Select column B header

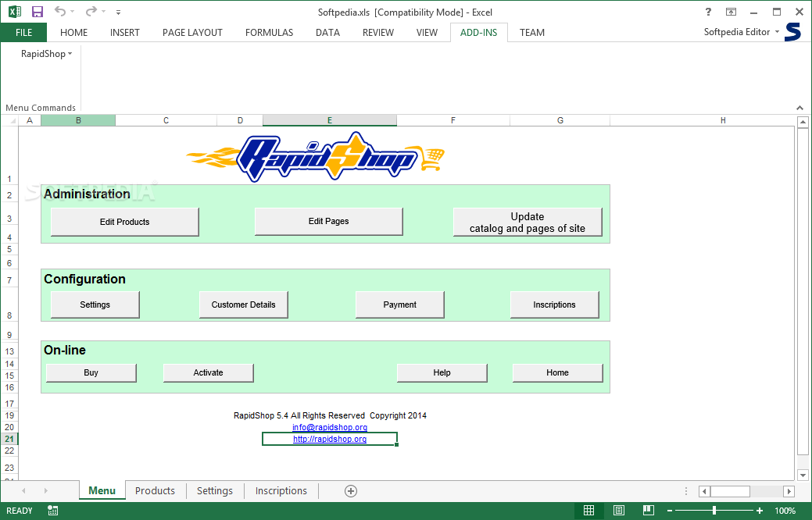coord(78,120)
